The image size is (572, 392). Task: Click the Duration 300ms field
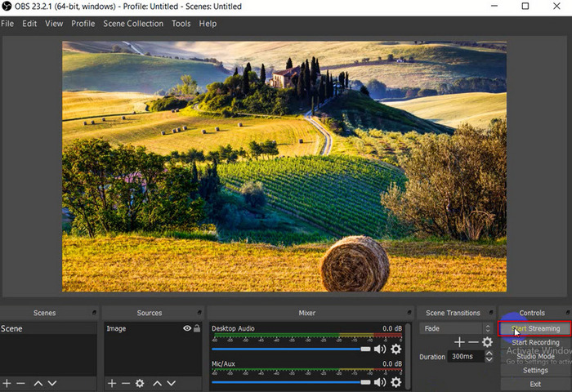click(x=467, y=356)
